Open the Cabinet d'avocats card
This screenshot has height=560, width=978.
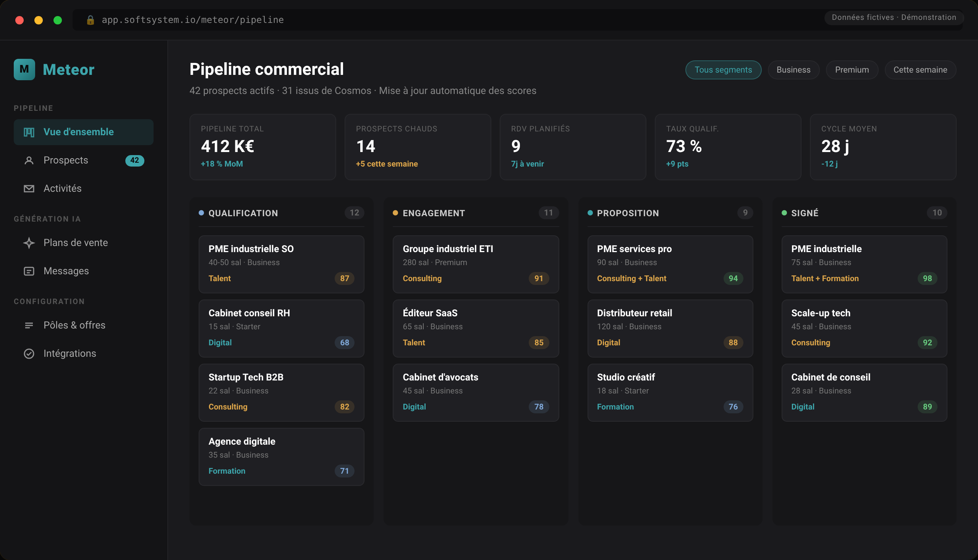click(x=476, y=393)
